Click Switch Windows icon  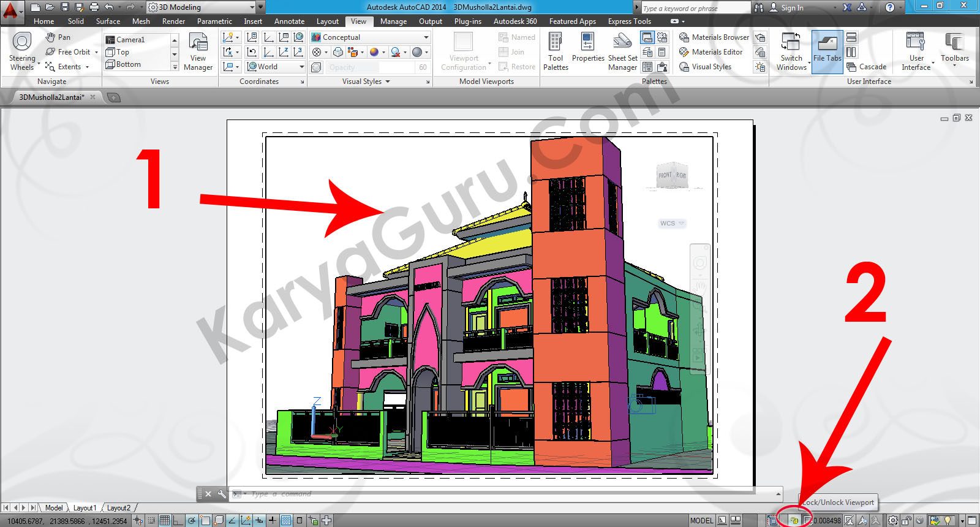pos(791,51)
